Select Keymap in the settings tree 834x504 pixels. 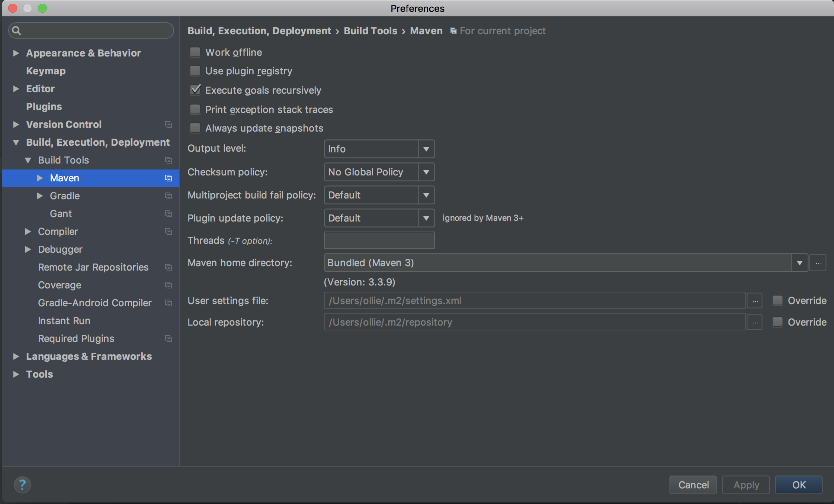46,71
